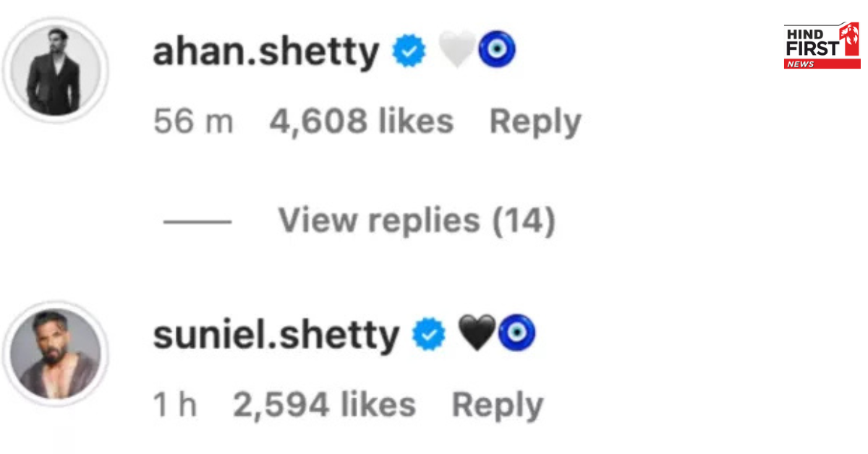Click the verified badge beside ahan.shetty

point(409,53)
